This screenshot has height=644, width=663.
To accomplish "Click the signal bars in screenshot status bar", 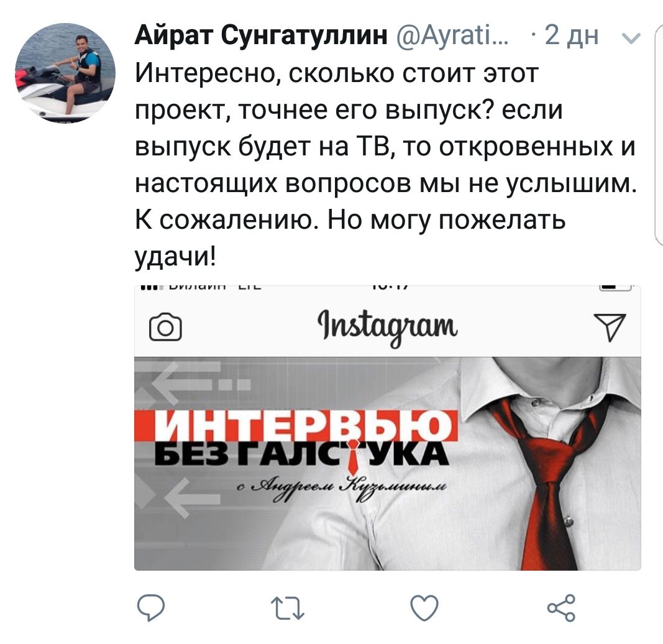I will coord(150,288).
